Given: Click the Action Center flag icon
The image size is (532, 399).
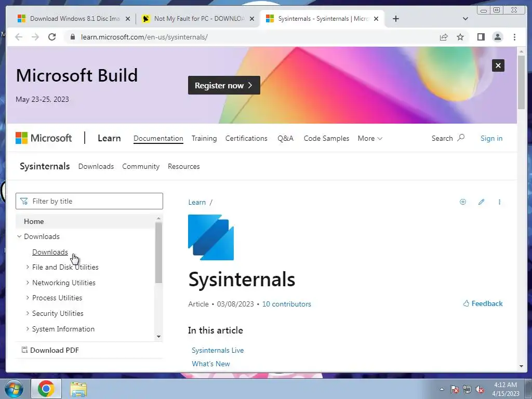Looking at the screenshot, I should pos(455,389).
